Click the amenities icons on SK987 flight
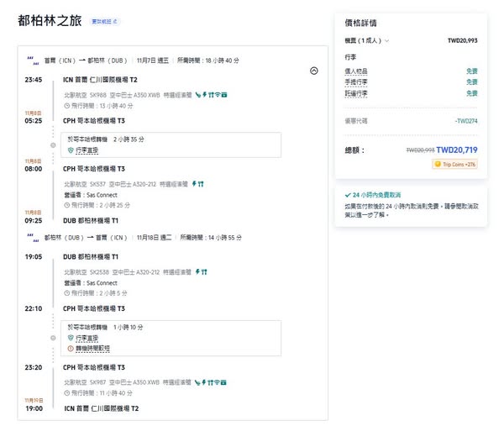504x426 pixels. tap(211, 381)
